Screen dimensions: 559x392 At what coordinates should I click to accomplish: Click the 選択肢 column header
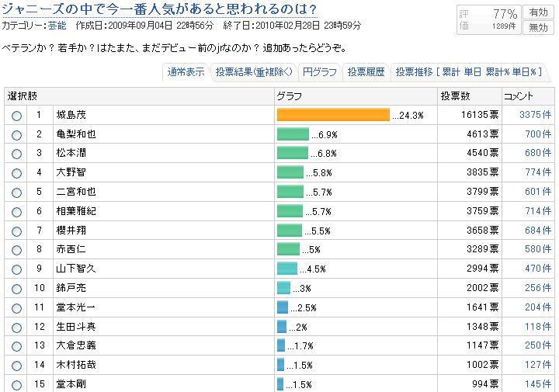[x=23, y=96]
